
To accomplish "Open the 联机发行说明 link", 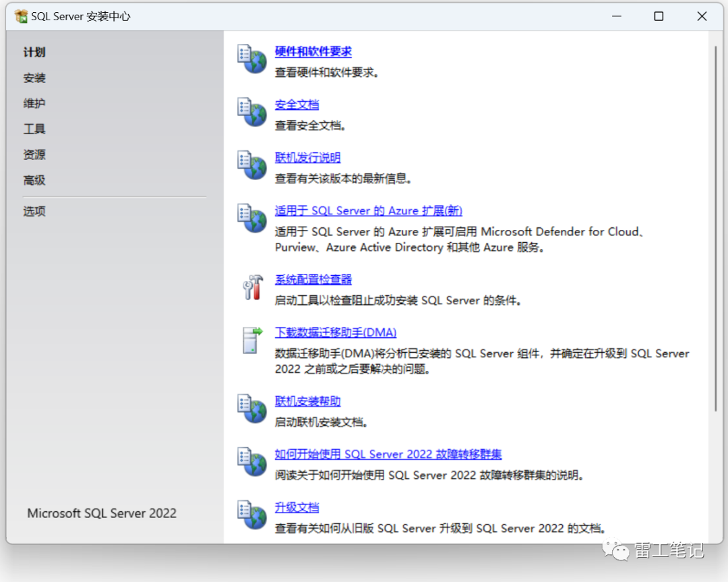I will pos(307,157).
